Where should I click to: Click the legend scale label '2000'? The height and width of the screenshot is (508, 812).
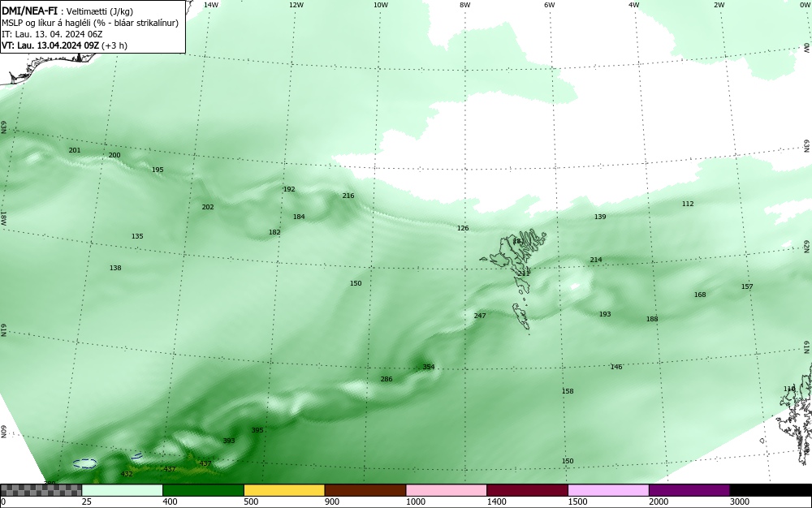click(659, 502)
